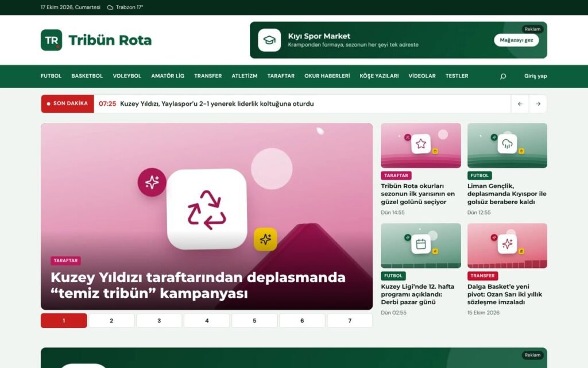Read the Liman Gençlik golsüz berabere article

point(506,194)
